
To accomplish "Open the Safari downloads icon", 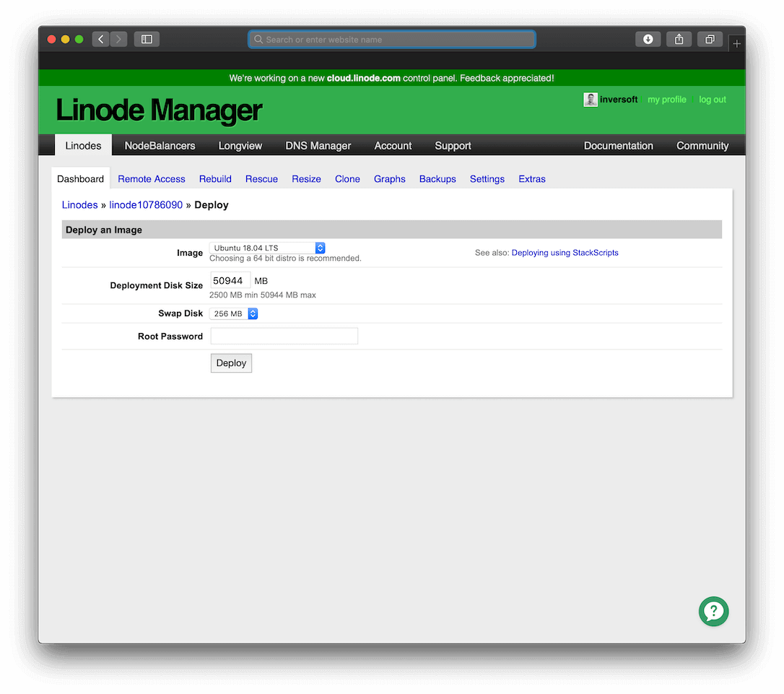I will [x=648, y=39].
